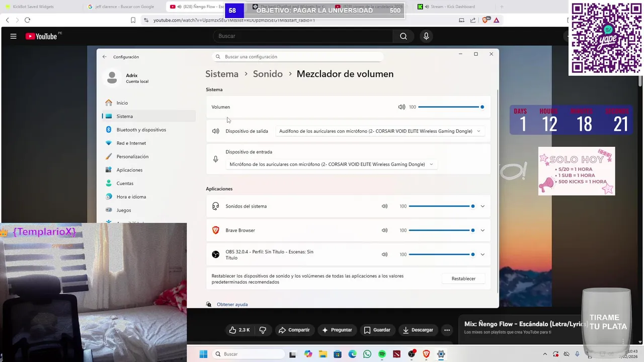The height and width of the screenshot is (362, 644).
Task: Mute Sonidos del sistema speaker icon
Action: point(384,206)
